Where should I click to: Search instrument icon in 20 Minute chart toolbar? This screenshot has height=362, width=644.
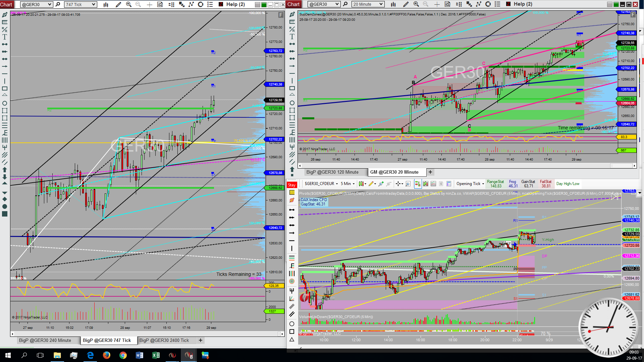coord(345,4)
